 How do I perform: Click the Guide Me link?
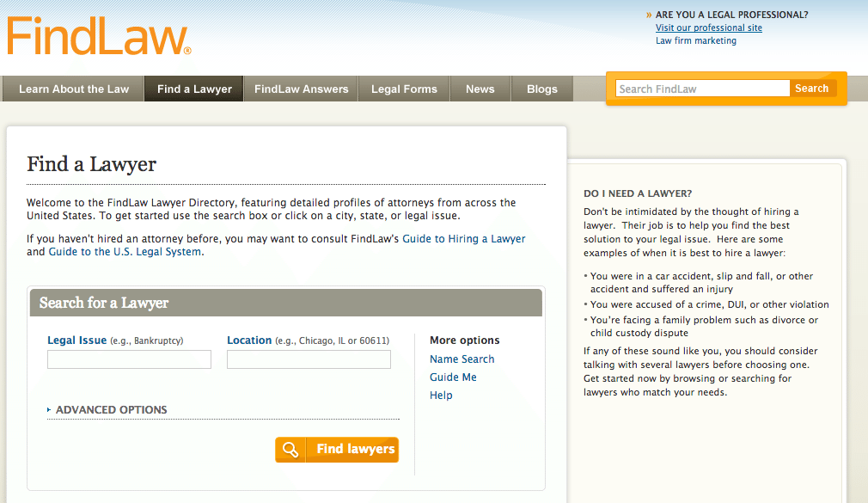pyautogui.click(x=453, y=377)
